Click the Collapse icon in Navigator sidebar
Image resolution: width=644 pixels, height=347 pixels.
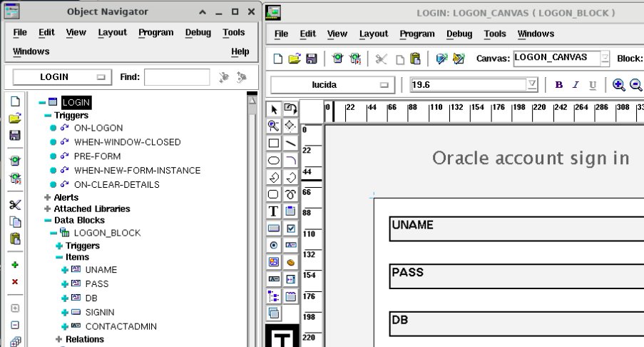click(15, 325)
